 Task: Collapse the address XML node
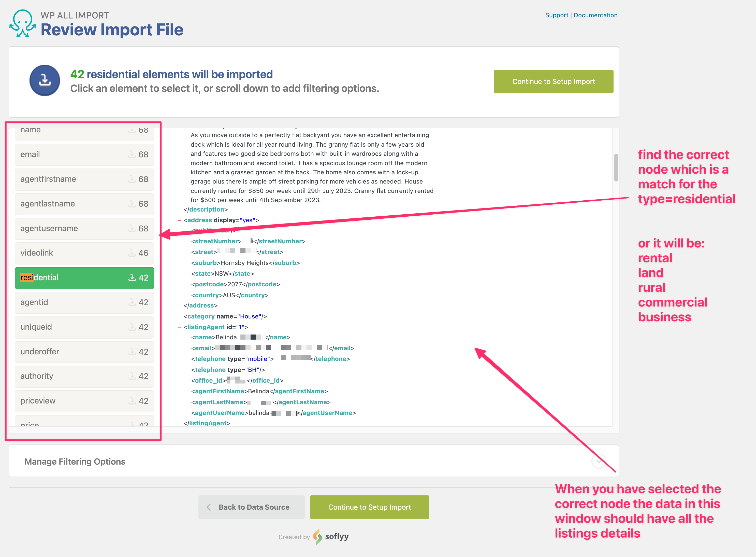click(179, 220)
